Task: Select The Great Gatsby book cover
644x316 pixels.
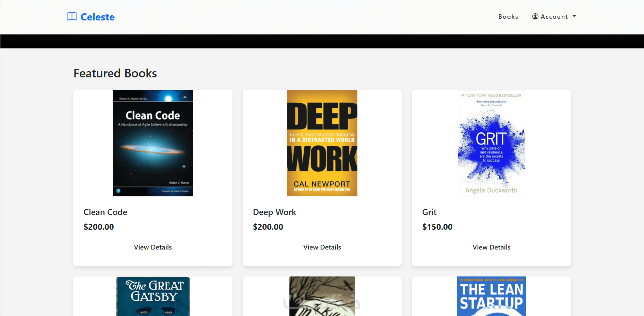Action: [x=153, y=296]
